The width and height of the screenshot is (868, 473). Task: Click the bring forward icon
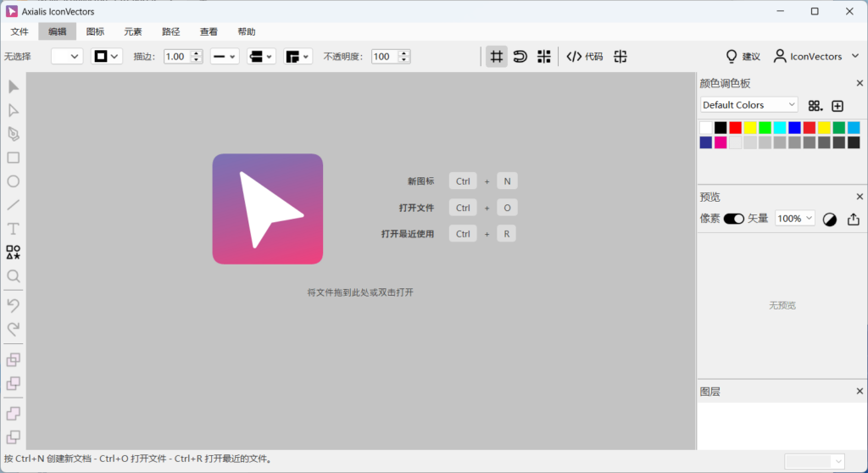14,384
